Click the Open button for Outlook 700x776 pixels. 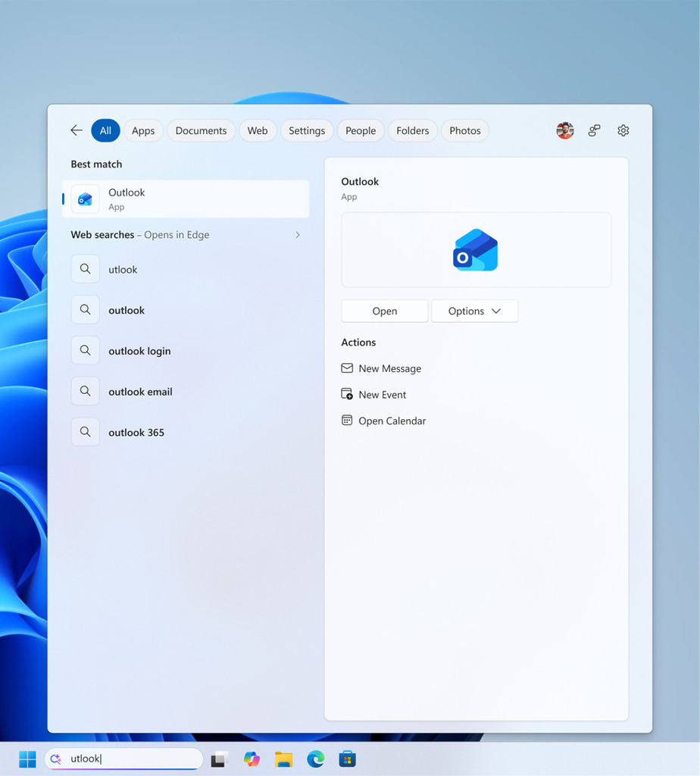(x=384, y=311)
